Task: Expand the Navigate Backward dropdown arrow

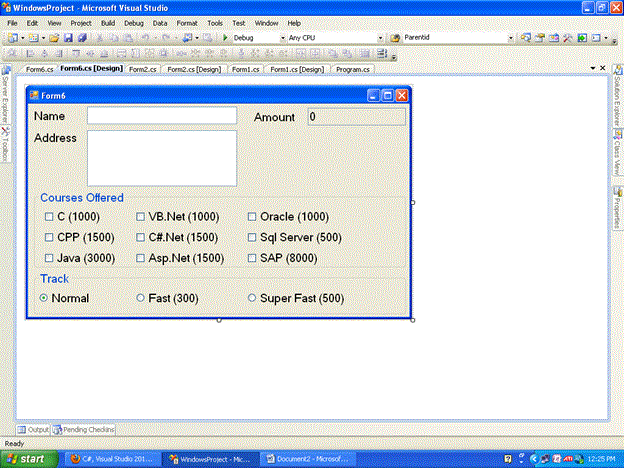Action: (197, 38)
